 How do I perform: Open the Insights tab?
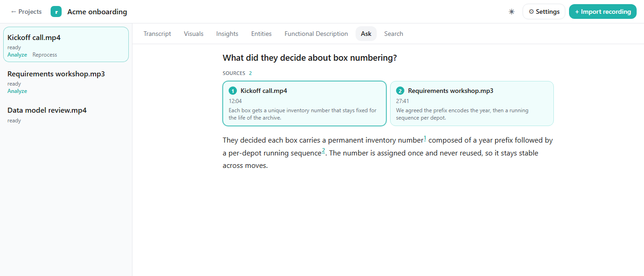227,34
